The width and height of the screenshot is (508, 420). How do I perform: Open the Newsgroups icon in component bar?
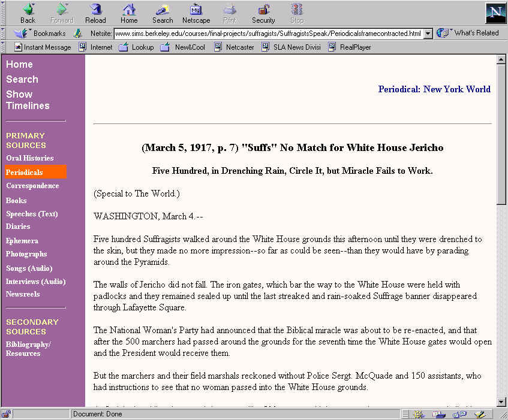click(460, 414)
